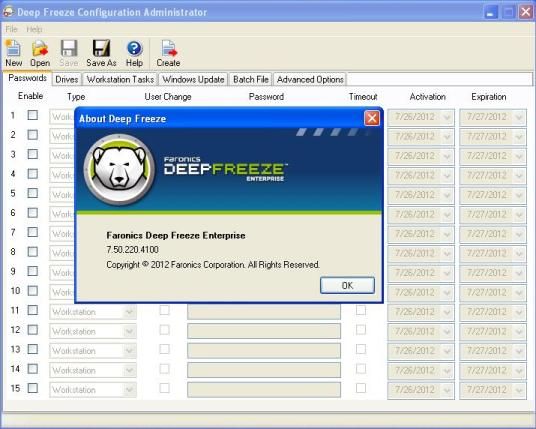Open the File menu
This screenshot has width=536, height=429.
11,29
